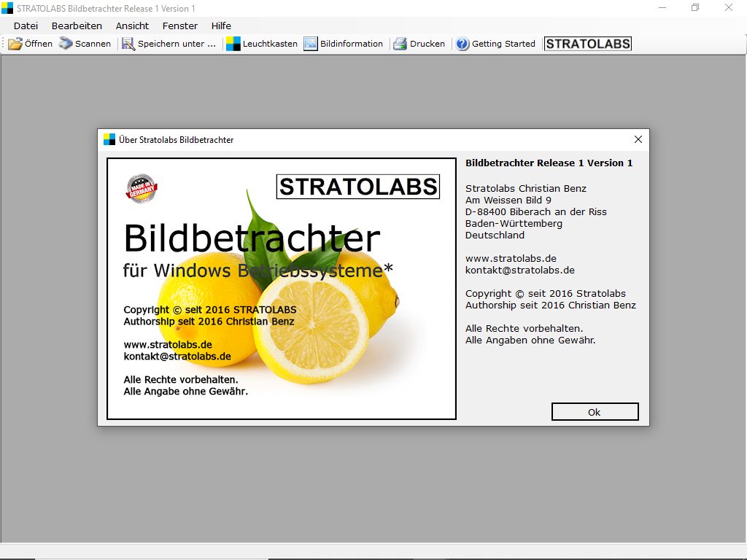Click the large 'Bildbetrachter' title in image

click(x=252, y=238)
